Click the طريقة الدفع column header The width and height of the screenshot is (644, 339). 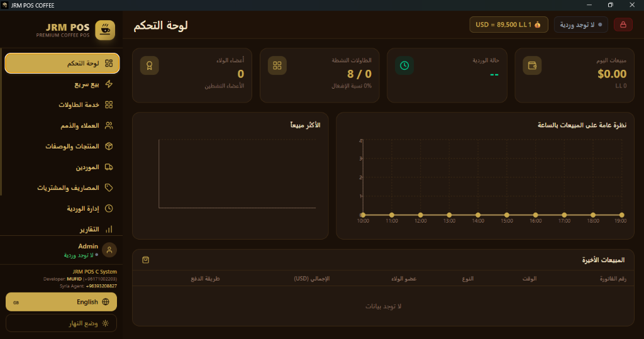(x=206, y=279)
